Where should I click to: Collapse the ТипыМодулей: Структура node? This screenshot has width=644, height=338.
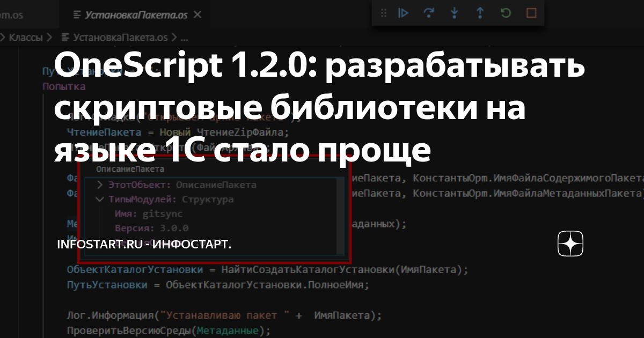99,199
